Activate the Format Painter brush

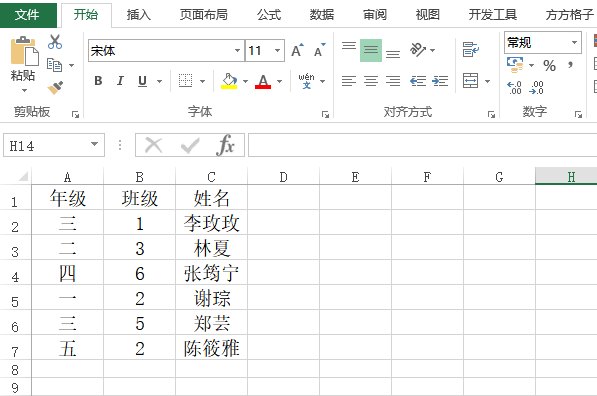point(56,88)
